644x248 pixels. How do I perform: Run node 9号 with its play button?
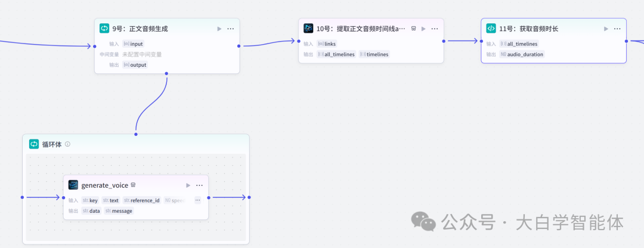click(219, 29)
